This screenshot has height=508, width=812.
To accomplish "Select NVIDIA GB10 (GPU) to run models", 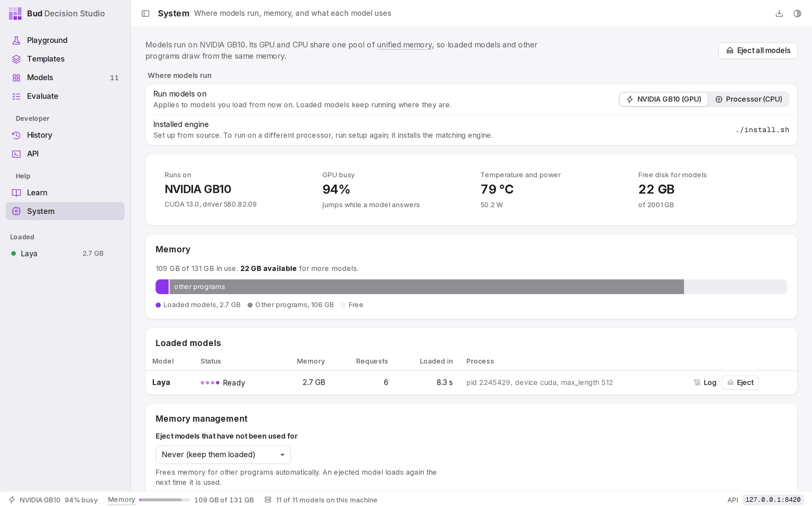I will (663, 99).
